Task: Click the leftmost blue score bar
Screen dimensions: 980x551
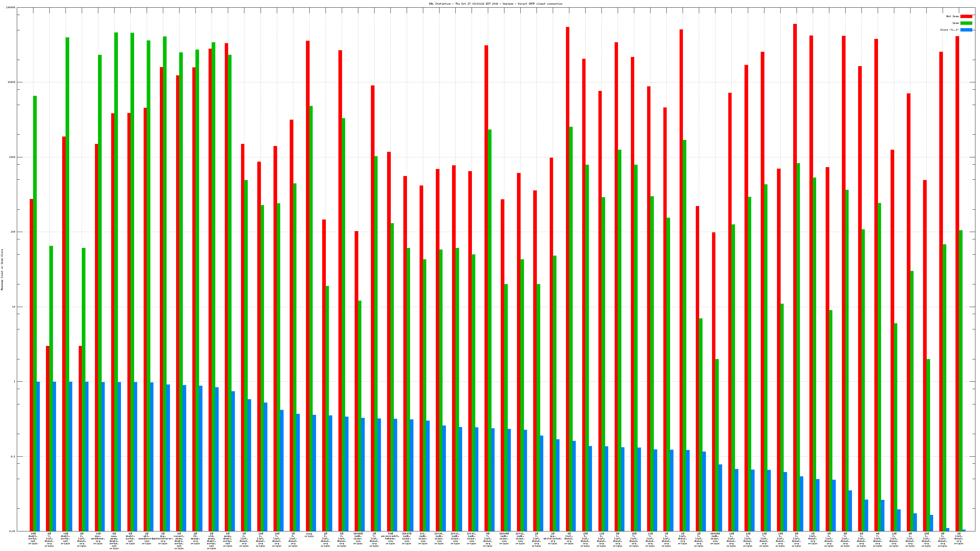Action: tap(38, 456)
